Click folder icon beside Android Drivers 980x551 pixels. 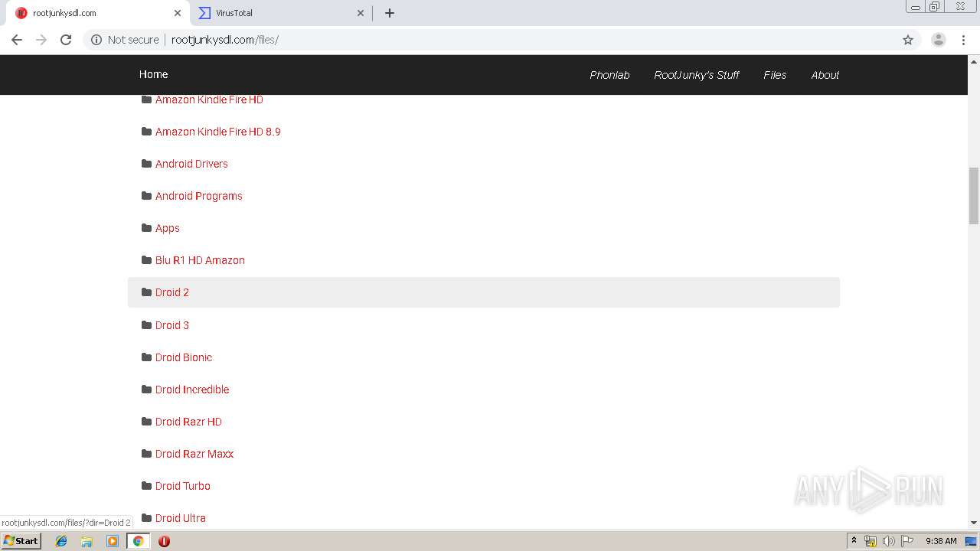(146, 163)
